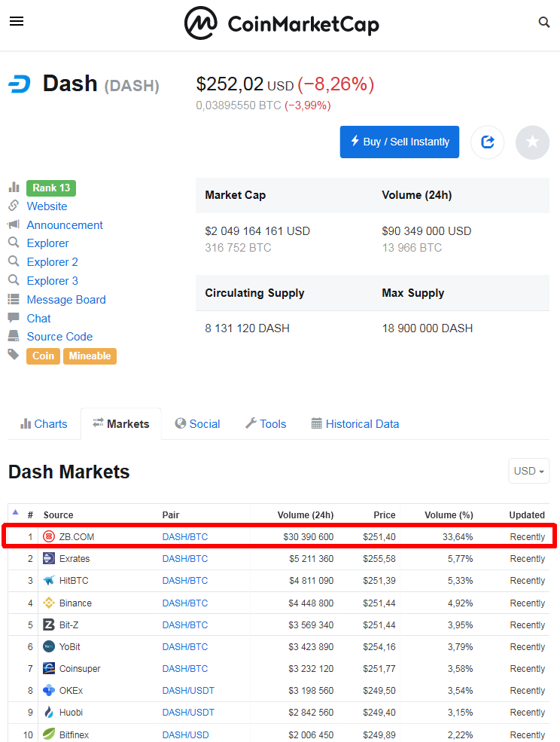Open Bitfinex DASH/USD pair link
The width and height of the screenshot is (560, 742).
[x=185, y=734]
